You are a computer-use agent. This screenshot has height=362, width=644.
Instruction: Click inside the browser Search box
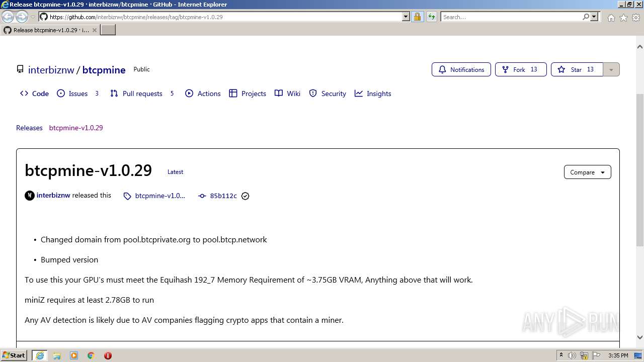point(511,17)
